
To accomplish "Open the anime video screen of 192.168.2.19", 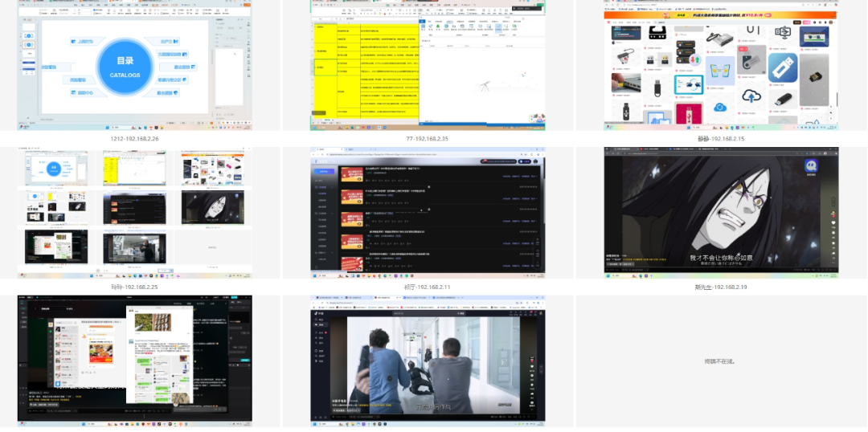I will tap(721, 213).
